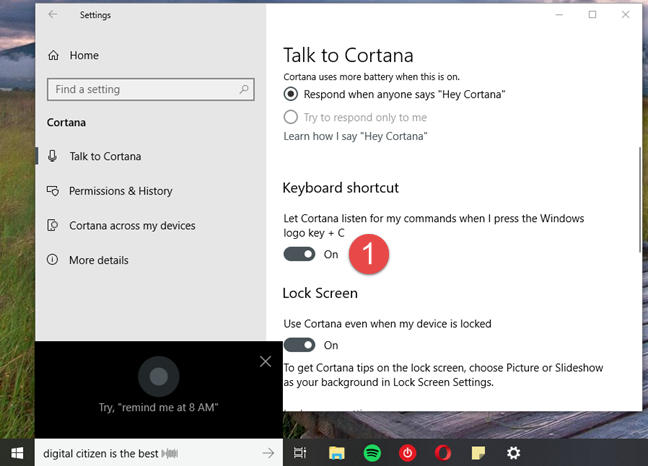The image size is (648, 466).
Task: Click 'Try, "remind me at 8 AM"' suggestion text
Action: 158,407
